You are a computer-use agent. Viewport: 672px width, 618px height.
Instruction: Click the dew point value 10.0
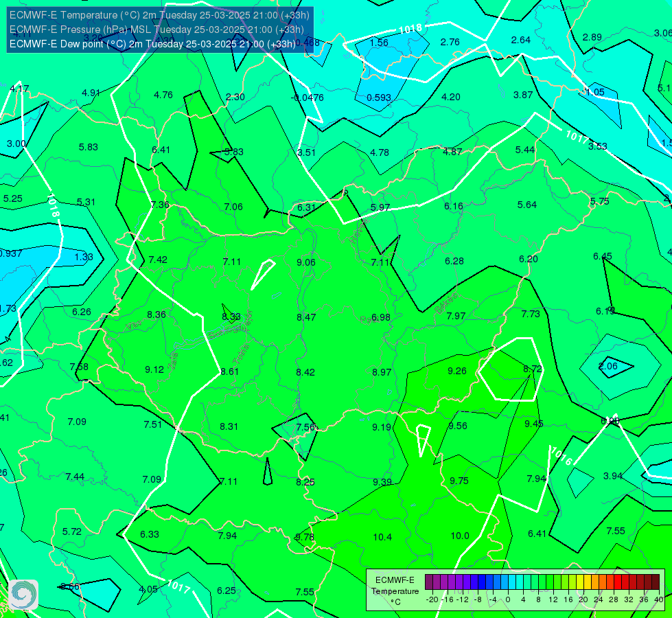(460, 536)
